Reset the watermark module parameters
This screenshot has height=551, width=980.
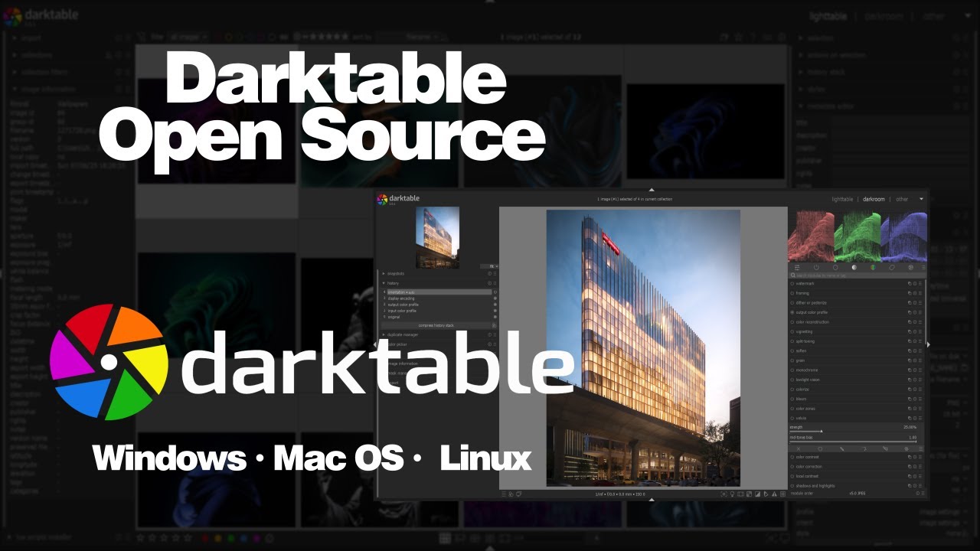click(915, 284)
